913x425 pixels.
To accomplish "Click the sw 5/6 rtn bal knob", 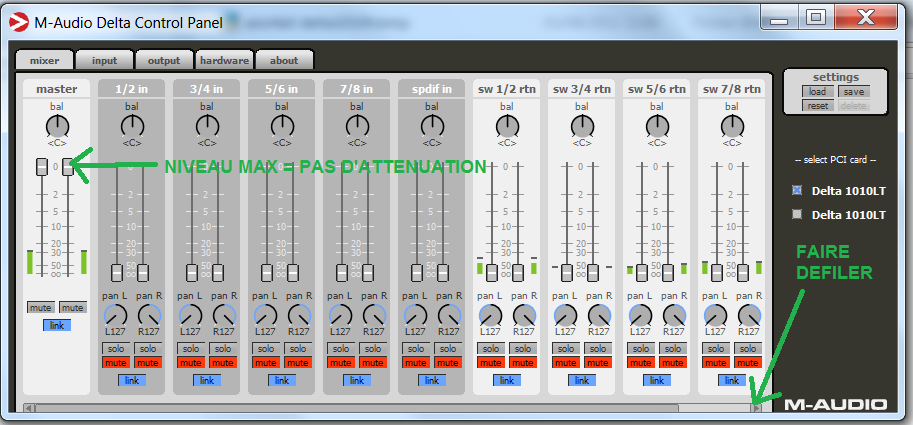I will tap(657, 126).
